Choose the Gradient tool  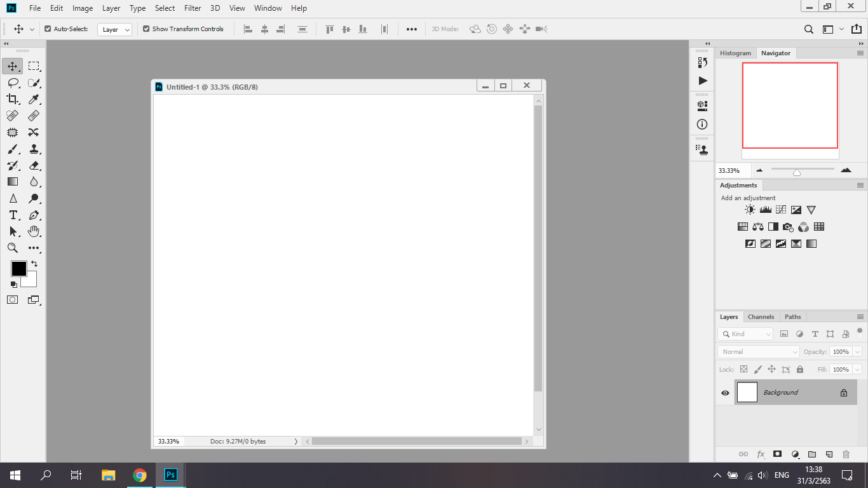pos(13,182)
